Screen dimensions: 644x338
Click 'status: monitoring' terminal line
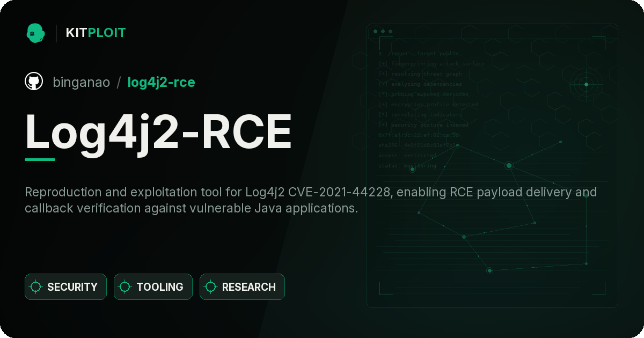[x=407, y=166]
